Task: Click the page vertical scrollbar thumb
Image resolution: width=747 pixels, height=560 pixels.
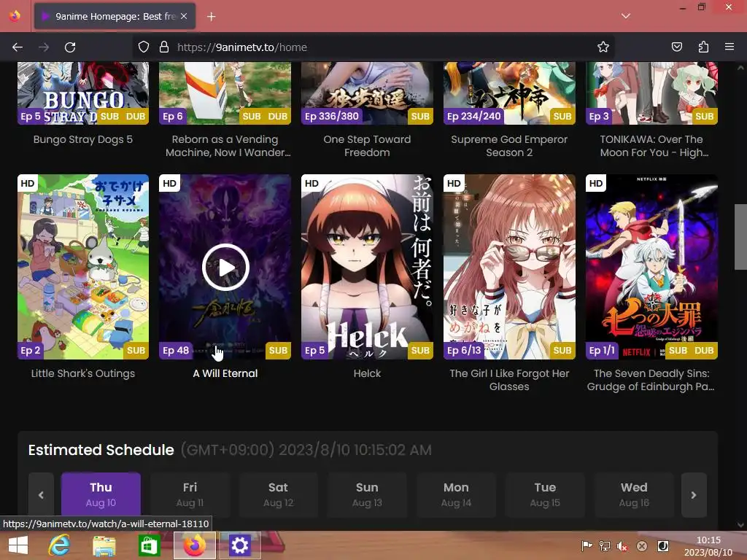Action: point(740,237)
